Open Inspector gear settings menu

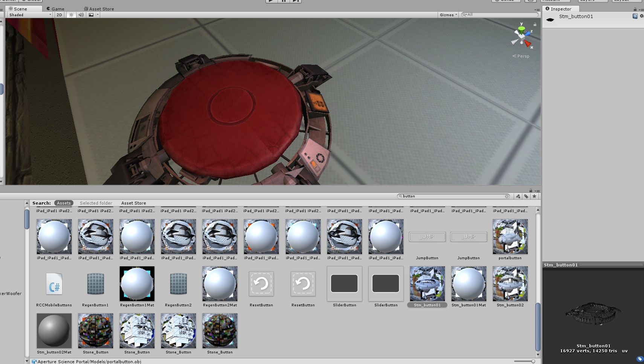[642, 16]
